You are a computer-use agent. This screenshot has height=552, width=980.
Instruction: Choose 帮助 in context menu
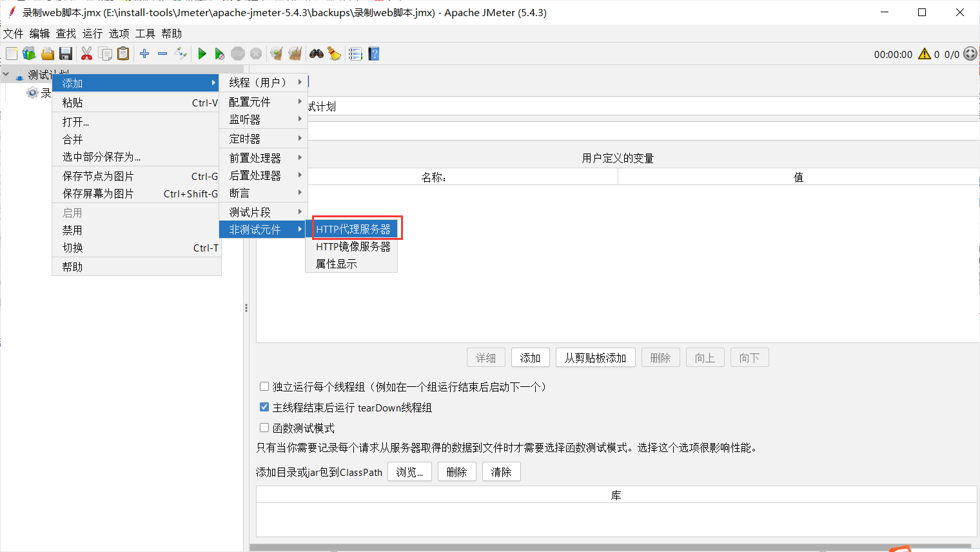[137, 267]
